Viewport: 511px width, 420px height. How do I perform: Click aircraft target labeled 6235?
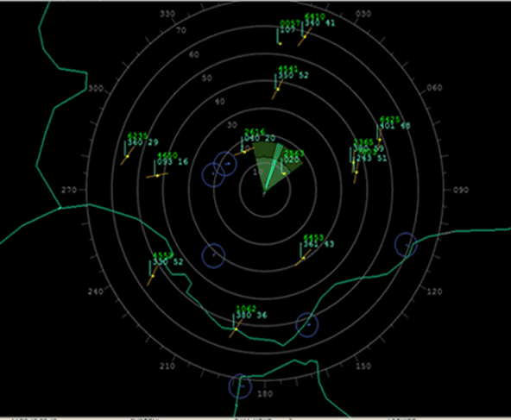tap(128, 156)
